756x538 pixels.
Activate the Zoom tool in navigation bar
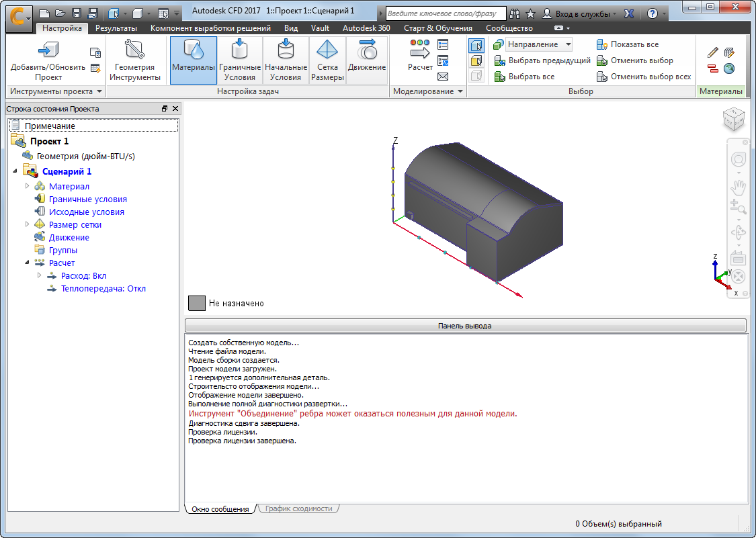[x=738, y=207]
